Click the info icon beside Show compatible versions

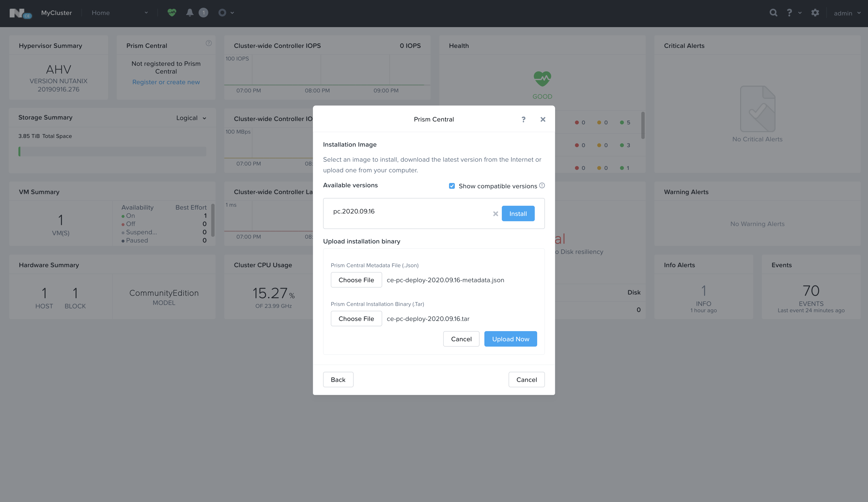(x=542, y=186)
